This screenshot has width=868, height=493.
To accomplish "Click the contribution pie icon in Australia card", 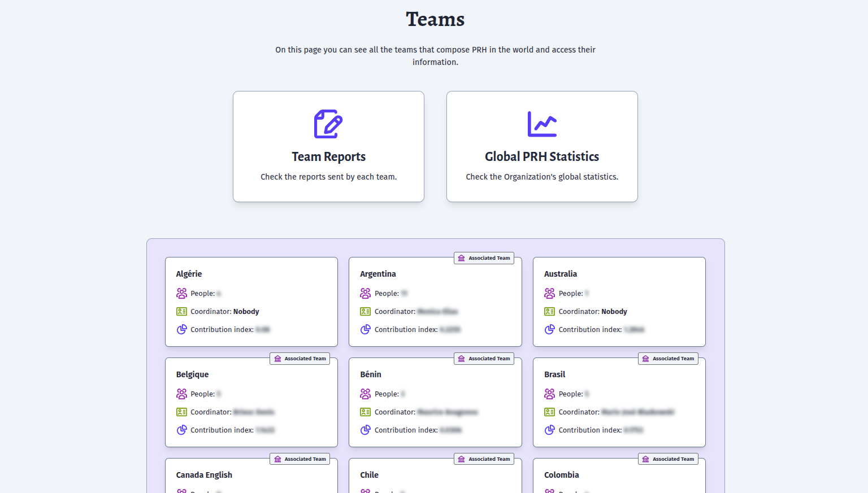I will coord(549,329).
